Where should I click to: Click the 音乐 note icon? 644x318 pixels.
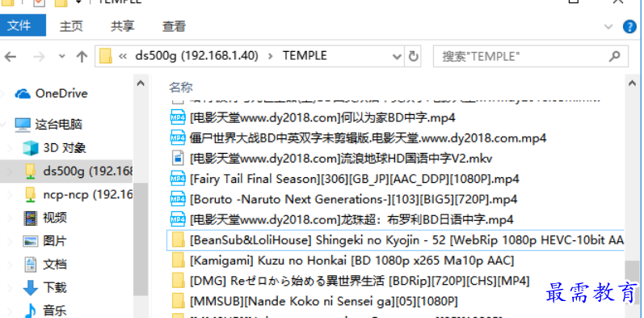click(31, 311)
